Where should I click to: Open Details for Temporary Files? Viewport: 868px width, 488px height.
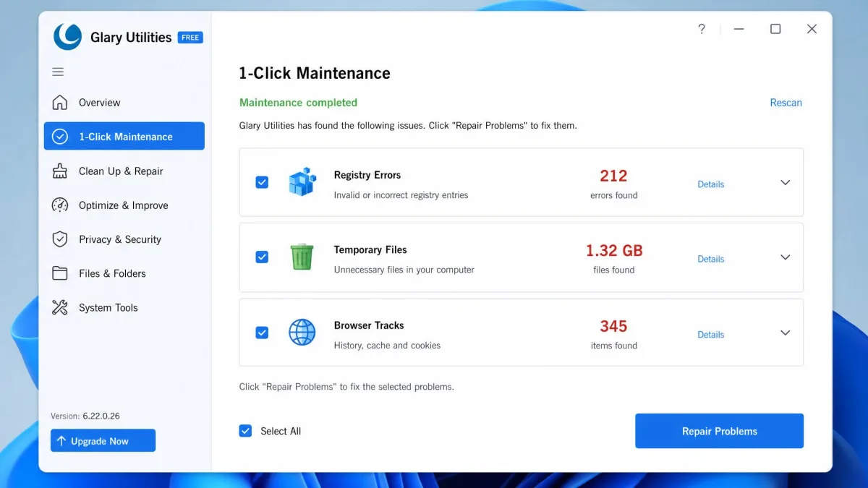pyautogui.click(x=710, y=259)
